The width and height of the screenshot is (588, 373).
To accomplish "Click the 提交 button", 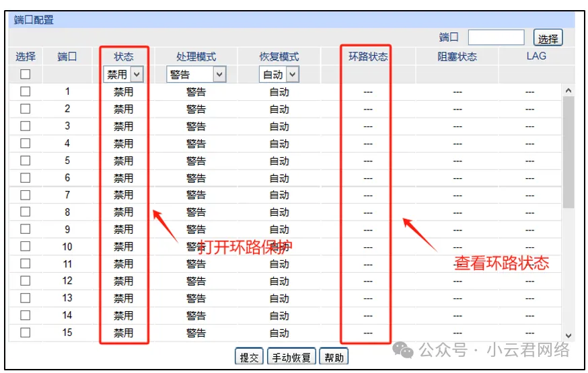I will point(249,358).
